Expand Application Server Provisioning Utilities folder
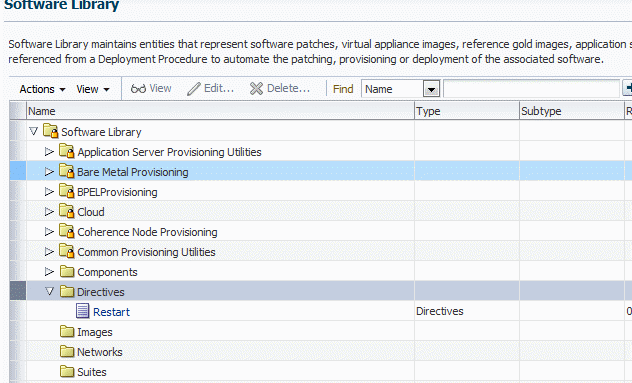632x383 pixels. click(49, 152)
